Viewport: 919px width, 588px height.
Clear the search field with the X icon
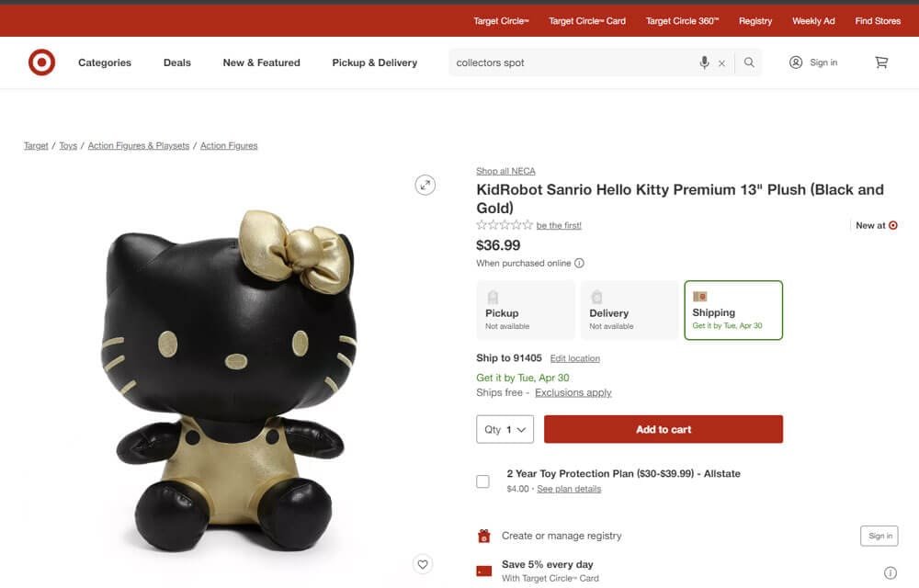(722, 62)
